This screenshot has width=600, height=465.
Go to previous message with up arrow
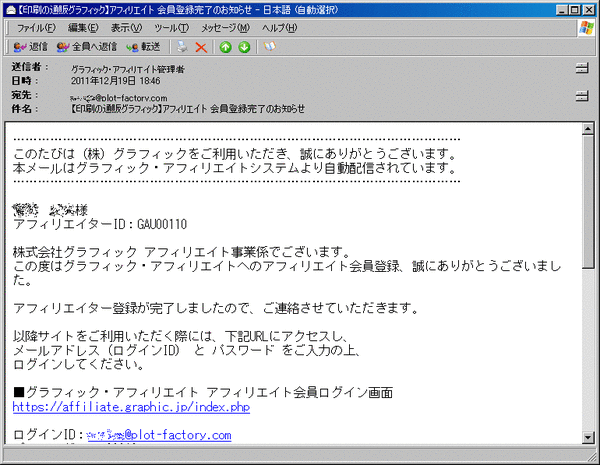[226, 47]
